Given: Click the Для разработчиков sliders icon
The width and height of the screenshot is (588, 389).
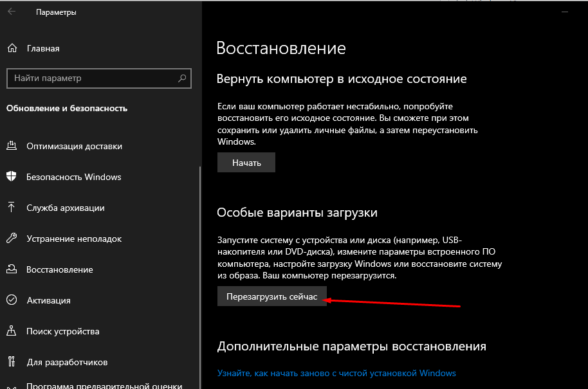Looking at the screenshot, I should 12,362.
